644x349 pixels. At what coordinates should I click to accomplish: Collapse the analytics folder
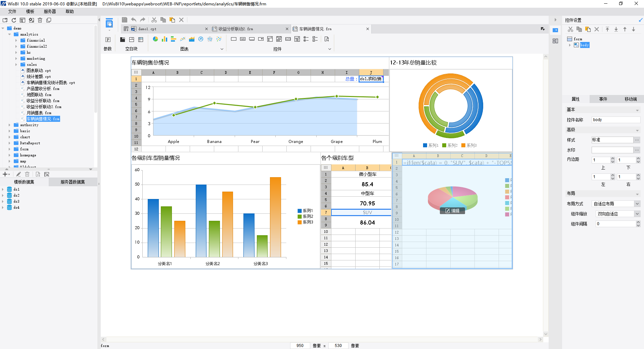(x=9, y=34)
